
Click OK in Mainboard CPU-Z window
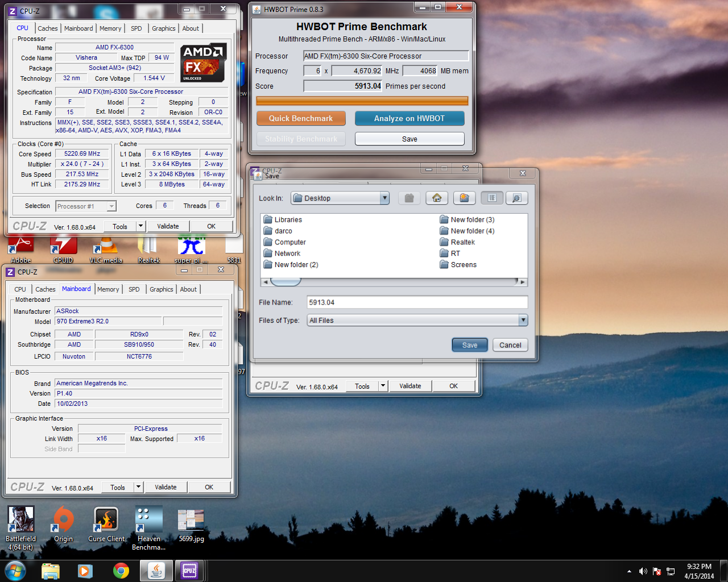[x=209, y=487]
